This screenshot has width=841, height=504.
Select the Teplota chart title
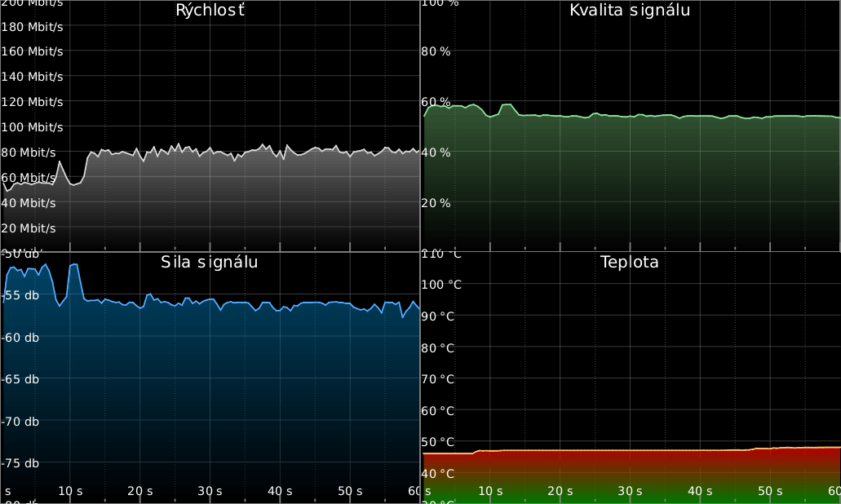[x=629, y=262]
